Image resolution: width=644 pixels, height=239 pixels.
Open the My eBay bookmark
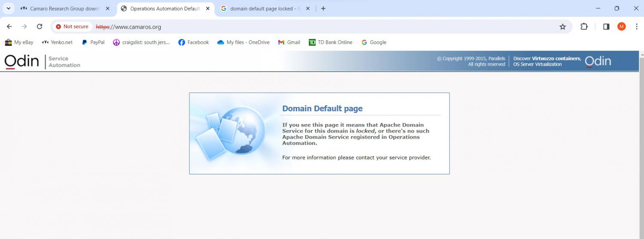click(19, 42)
